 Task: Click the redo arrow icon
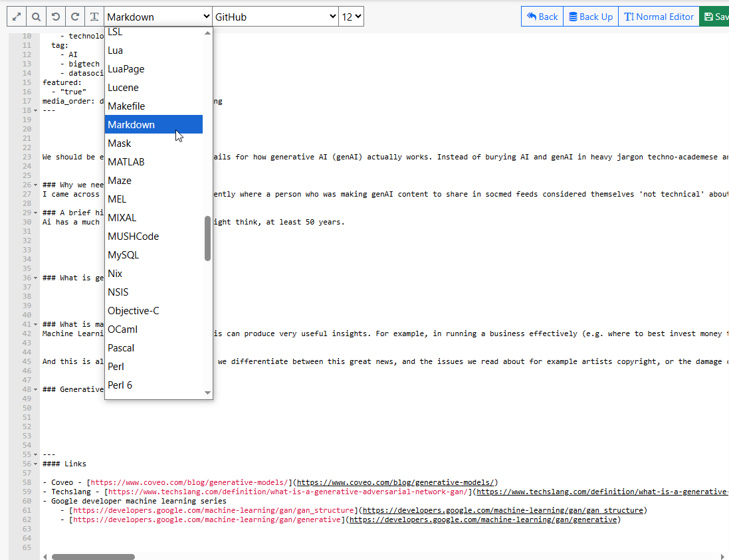coord(75,17)
